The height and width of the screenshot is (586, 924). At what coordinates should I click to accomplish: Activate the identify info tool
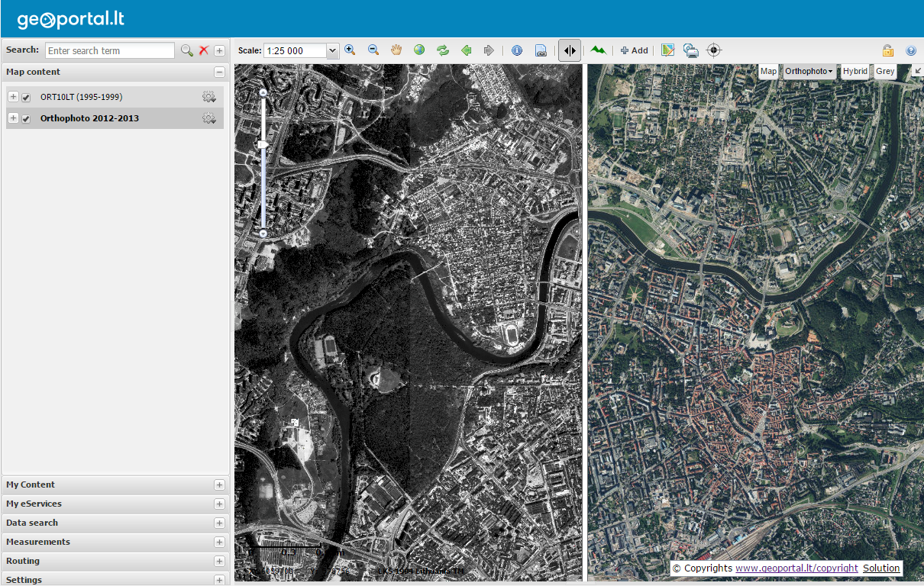517,50
